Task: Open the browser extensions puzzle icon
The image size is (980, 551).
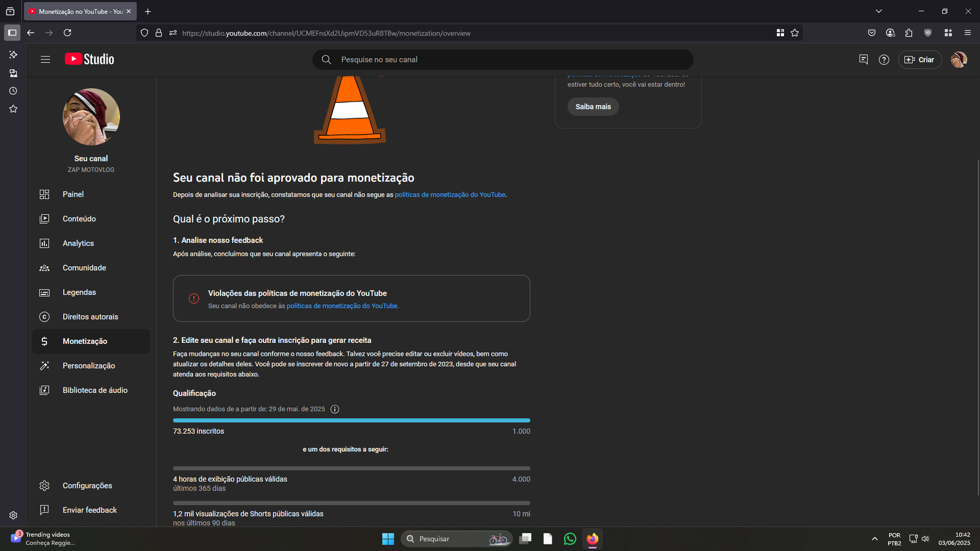Action: (x=908, y=33)
